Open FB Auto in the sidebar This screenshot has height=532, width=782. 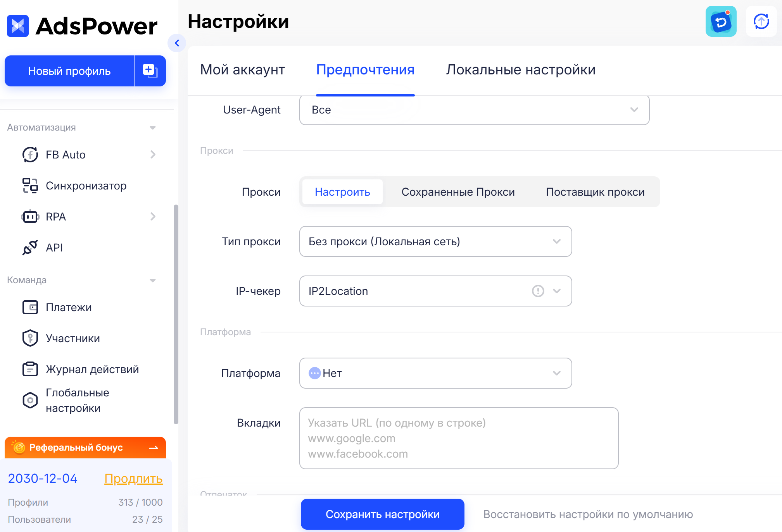(x=65, y=155)
